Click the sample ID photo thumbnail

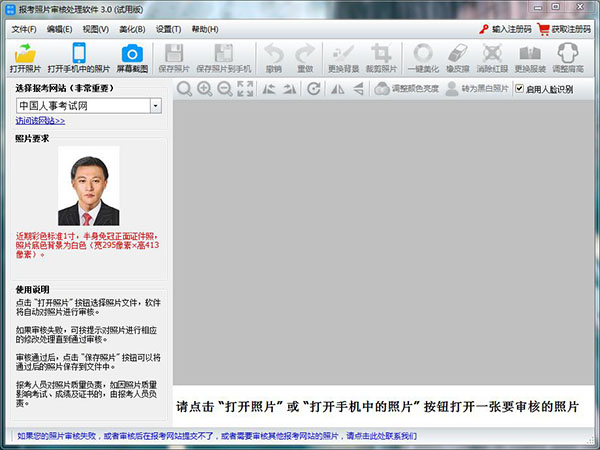tap(89, 187)
